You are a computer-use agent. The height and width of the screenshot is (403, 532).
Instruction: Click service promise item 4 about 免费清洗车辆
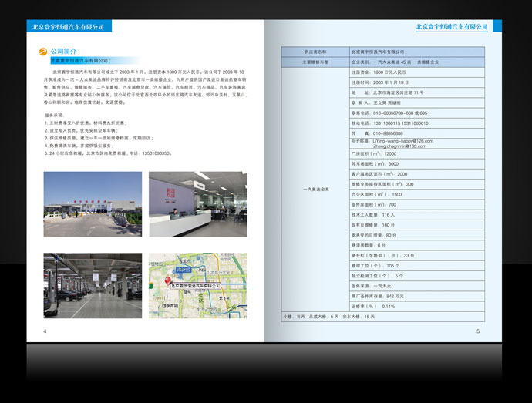point(79,146)
